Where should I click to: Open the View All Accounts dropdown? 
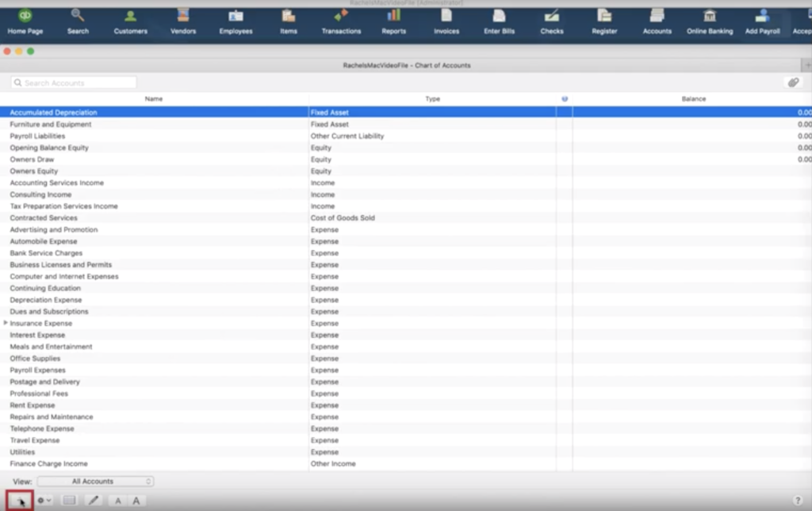(95, 482)
